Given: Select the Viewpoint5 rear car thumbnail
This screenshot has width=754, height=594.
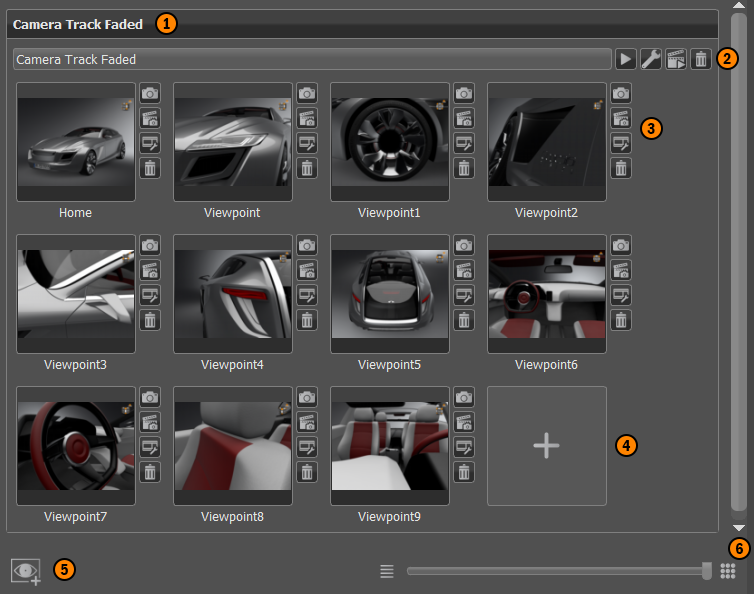Looking at the screenshot, I should pos(390,294).
